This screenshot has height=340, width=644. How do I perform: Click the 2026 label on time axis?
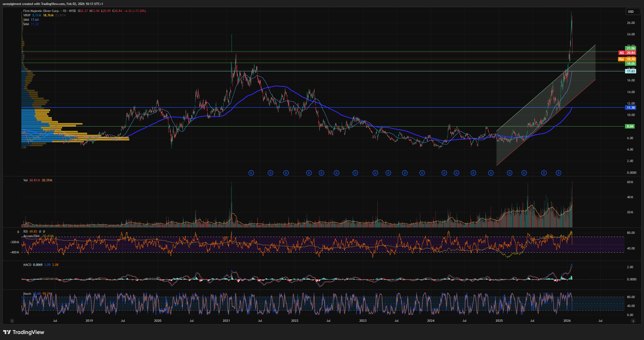point(567,321)
